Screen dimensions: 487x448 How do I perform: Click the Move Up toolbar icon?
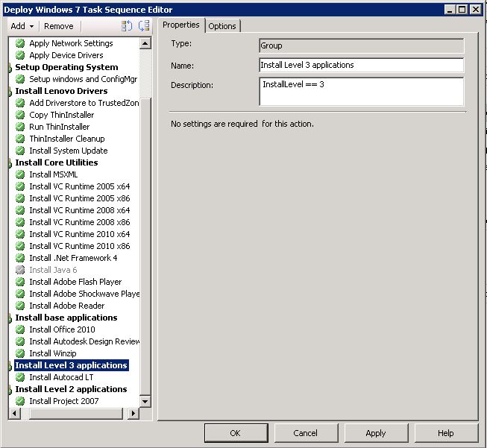click(x=127, y=26)
